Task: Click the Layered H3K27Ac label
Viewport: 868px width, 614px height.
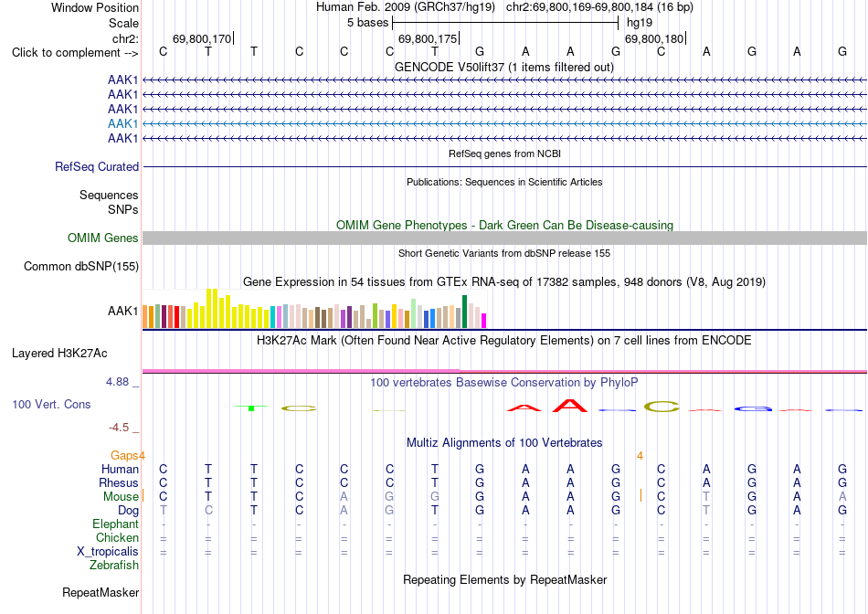Action: pyautogui.click(x=59, y=354)
